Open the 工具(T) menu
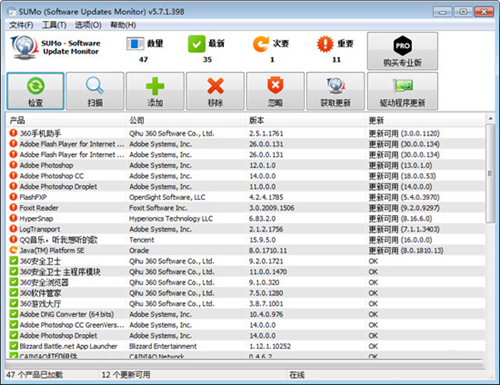 click(54, 25)
